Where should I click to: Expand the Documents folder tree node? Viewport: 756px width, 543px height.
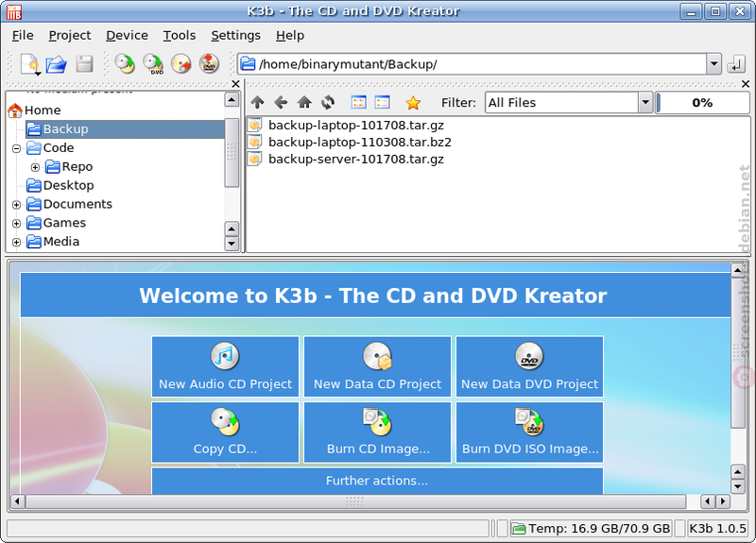(x=16, y=205)
